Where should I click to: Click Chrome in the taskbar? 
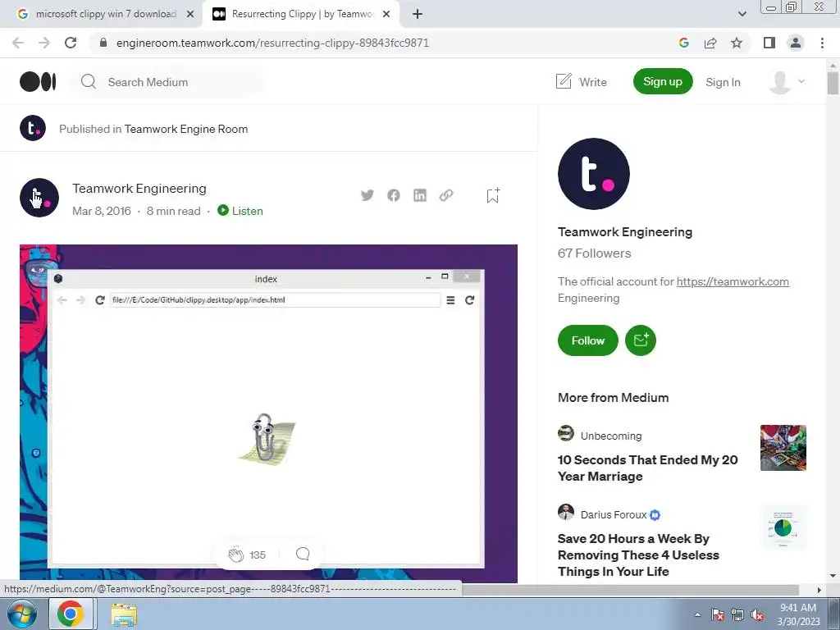tap(71, 614)
